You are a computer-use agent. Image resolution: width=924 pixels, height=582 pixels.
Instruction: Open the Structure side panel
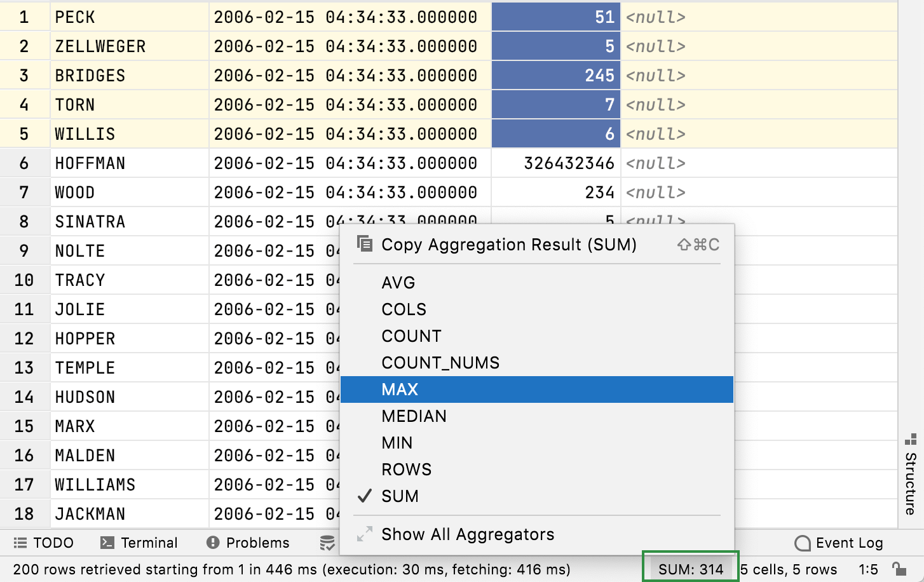tap(911, 474)
